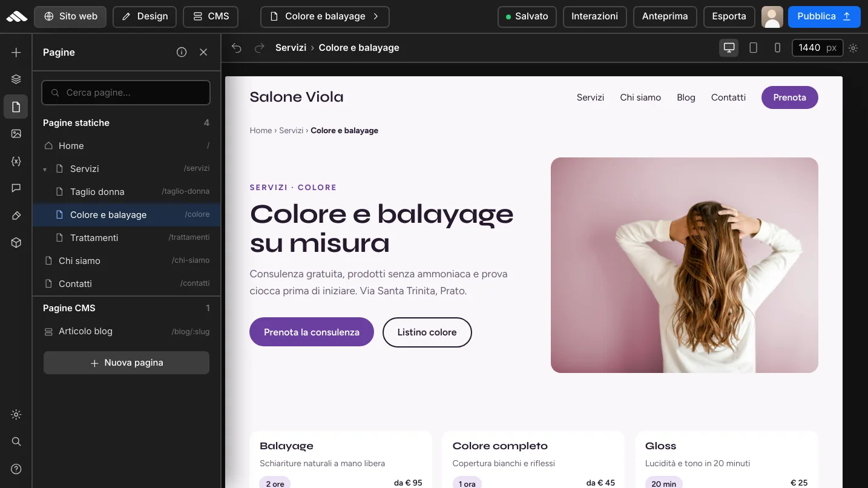Image resolution: width=868 pixels, height=488 pixels.
Task: Click the Esporta button
Action: (x=729, y=16)
